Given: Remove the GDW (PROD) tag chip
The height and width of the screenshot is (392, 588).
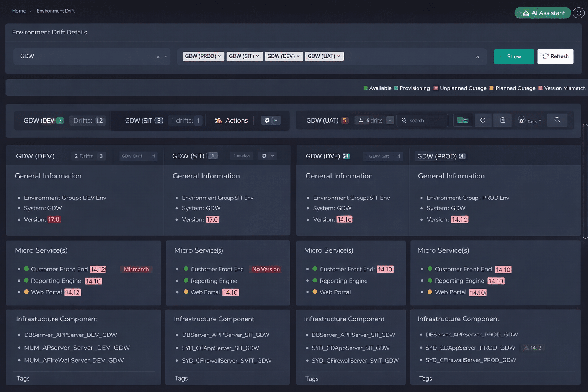Looking at the screenshot, I should coord(219,56).
